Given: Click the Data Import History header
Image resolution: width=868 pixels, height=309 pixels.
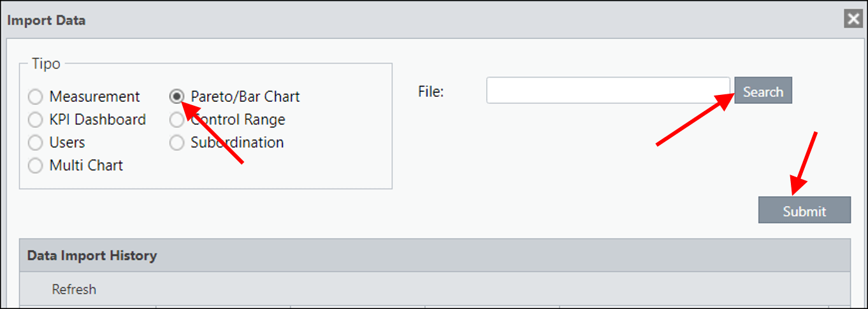Looking at the screenshot, I should pos(435,255).
